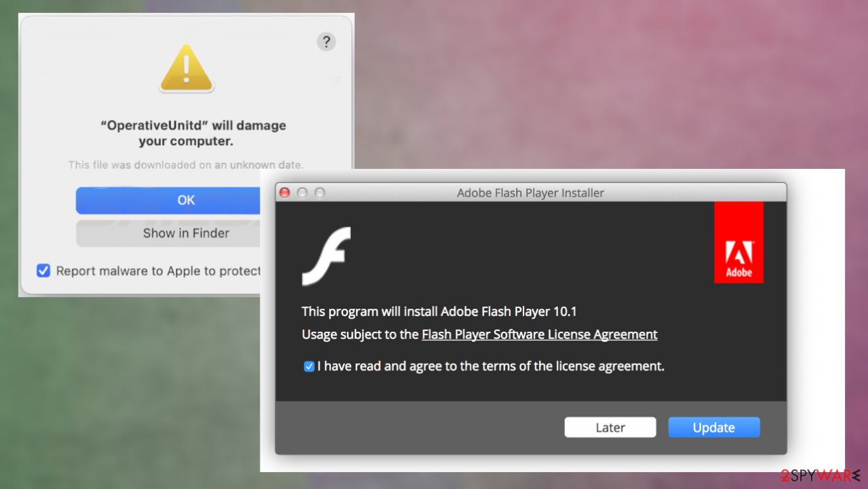Open Flash Player Software License Agreement link
This screenshot has width=868, height=489.
pyautogui.click(x=539, y=334)
